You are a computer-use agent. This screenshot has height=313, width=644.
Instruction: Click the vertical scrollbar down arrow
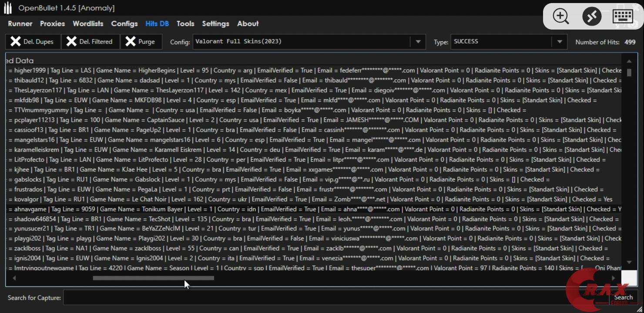[x=629, y=262]
